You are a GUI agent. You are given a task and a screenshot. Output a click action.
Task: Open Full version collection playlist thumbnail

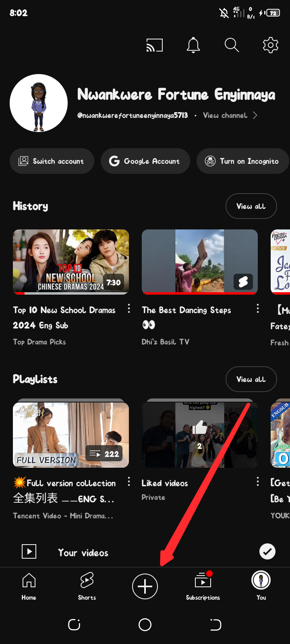point(71,435)
